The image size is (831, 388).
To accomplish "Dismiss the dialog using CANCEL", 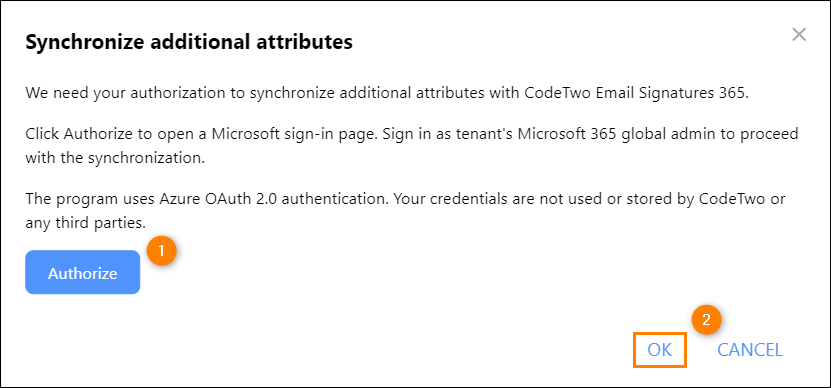I will pyautogui.click(x=750, y=350).
